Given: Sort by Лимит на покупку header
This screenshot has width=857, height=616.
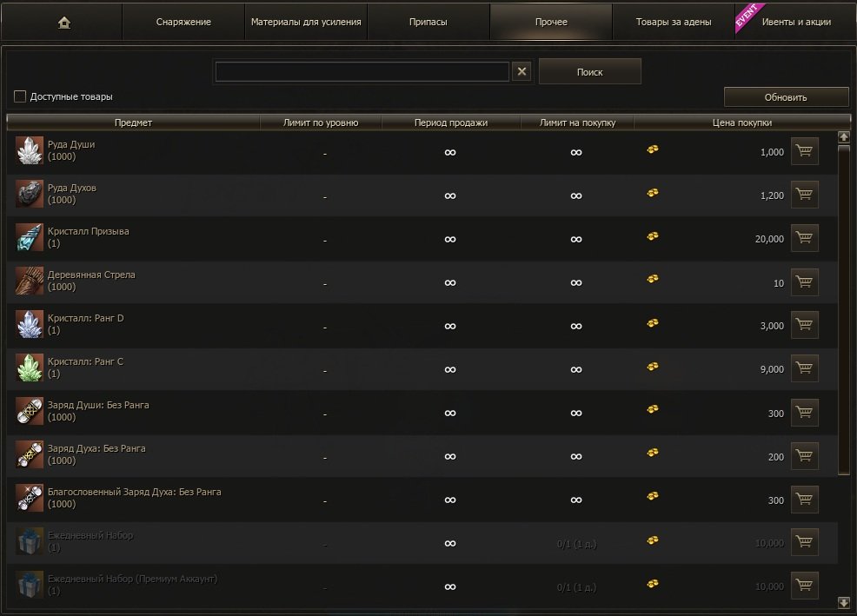Looking at the screenshot, I should point(577,123).
